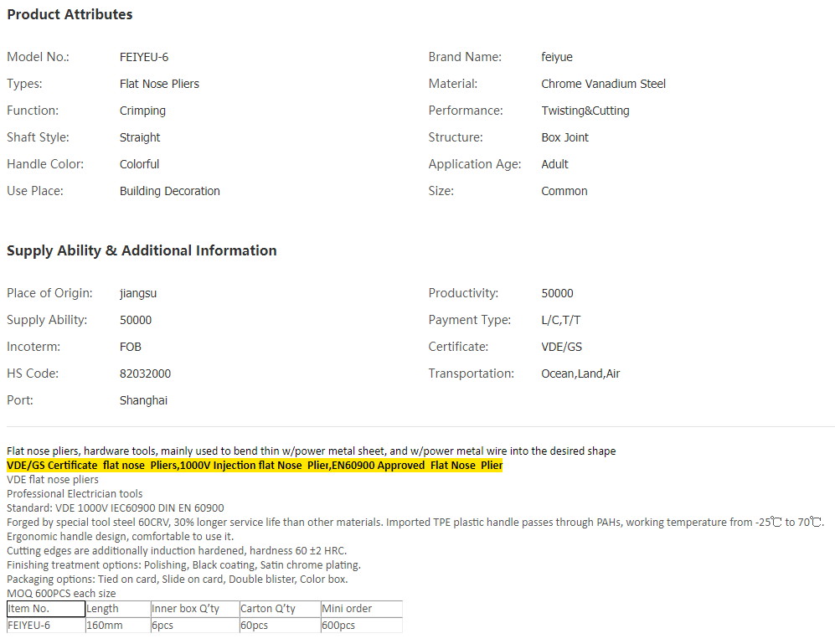
Task: Click the Product Attributes heading
Action: tap(70, 14)
